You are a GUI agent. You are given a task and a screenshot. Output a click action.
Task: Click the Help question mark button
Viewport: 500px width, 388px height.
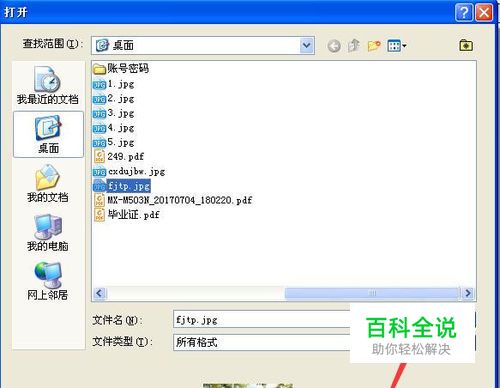coord(464,13)
